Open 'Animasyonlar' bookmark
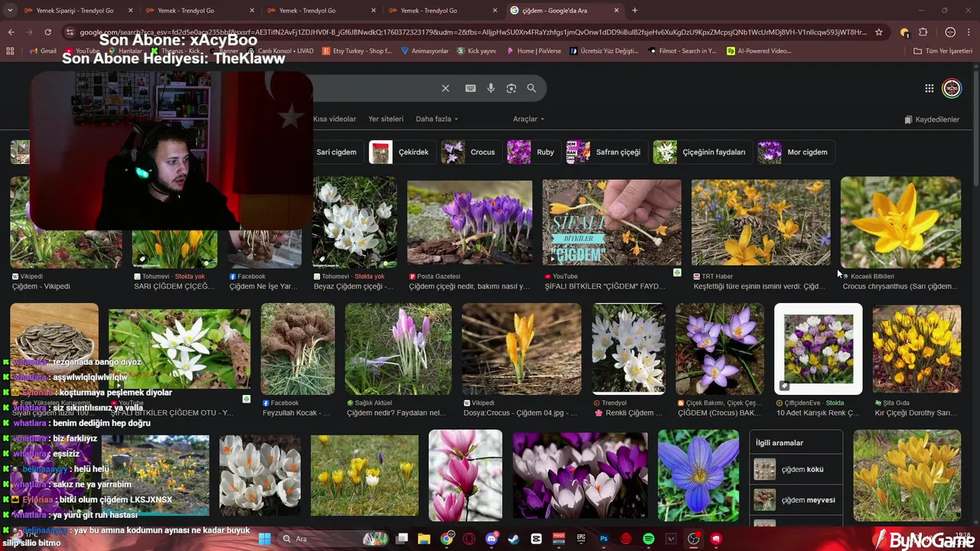980x551 pixels. pyautogui.click(x=424, y=51)
